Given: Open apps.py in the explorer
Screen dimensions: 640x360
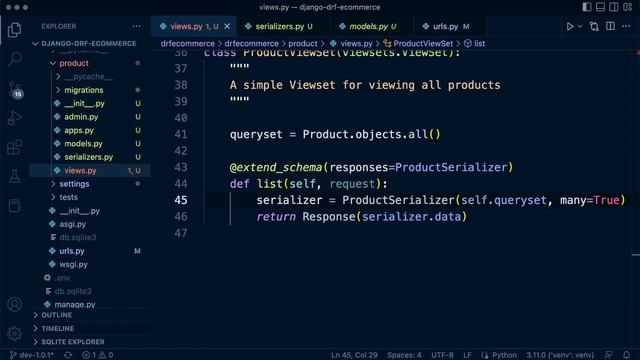Looking at the screenshot, I should [79, 131].
